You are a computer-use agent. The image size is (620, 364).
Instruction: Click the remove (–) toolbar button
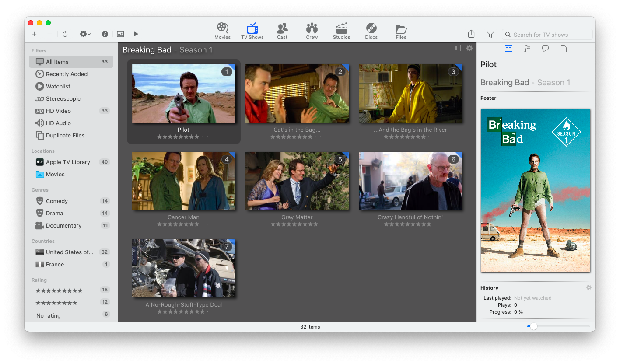coord(49,34)
